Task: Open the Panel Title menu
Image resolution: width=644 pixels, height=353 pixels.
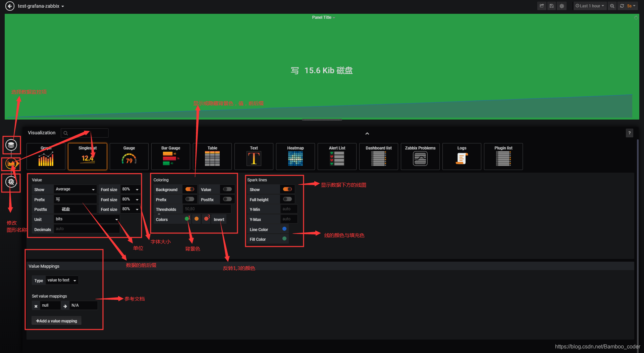Action: coord(323,17)
